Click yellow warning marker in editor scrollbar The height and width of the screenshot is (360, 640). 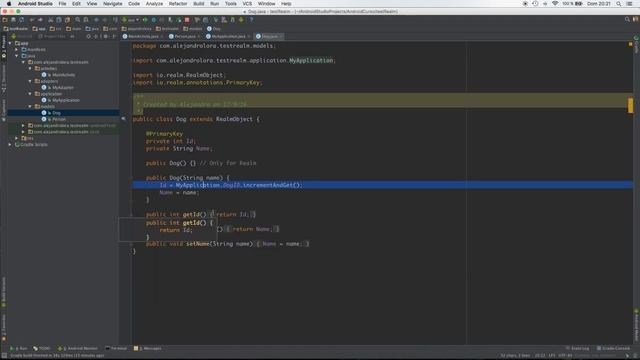point(630,105)
